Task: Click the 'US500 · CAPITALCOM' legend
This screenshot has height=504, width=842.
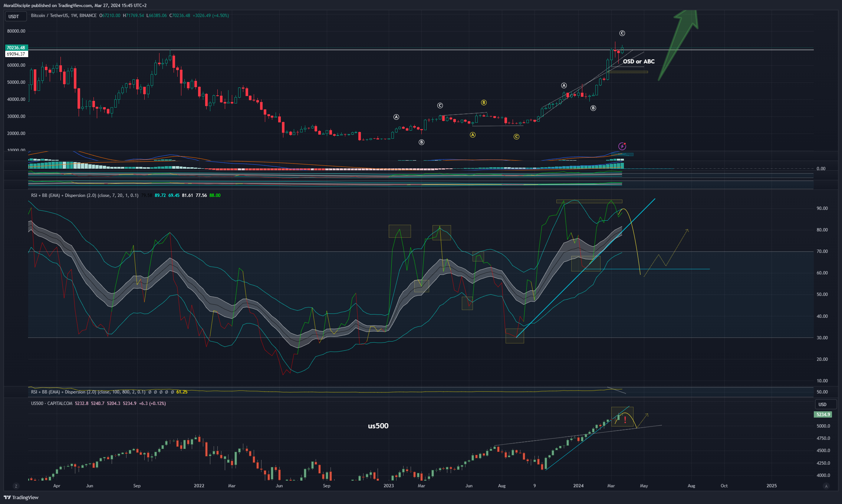Action: tap(52, 403)
